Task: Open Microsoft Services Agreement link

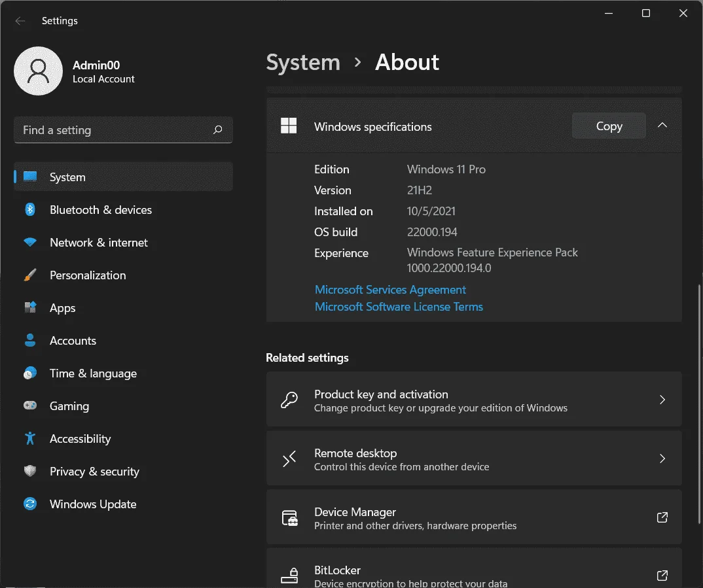Action: (390, 290)
